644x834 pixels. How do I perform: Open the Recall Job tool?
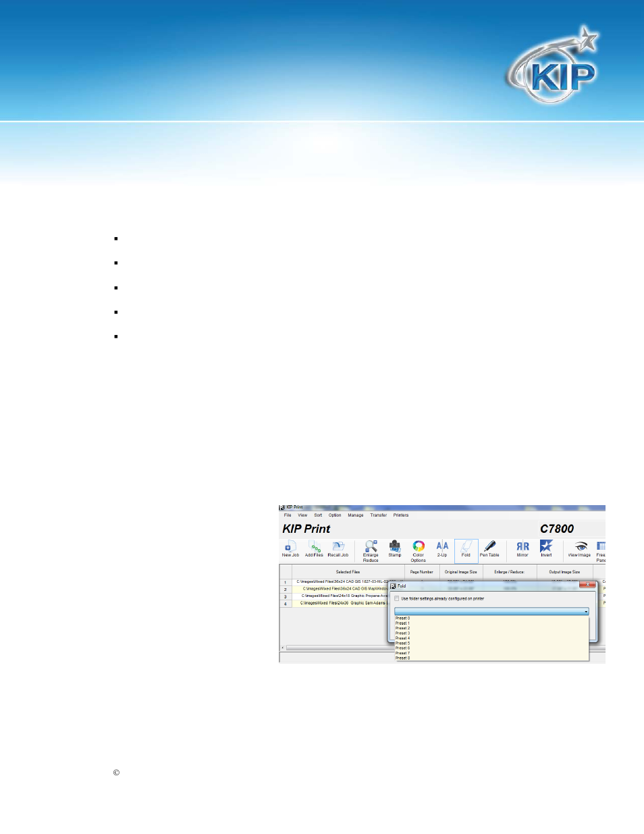[x=338, y=549]
